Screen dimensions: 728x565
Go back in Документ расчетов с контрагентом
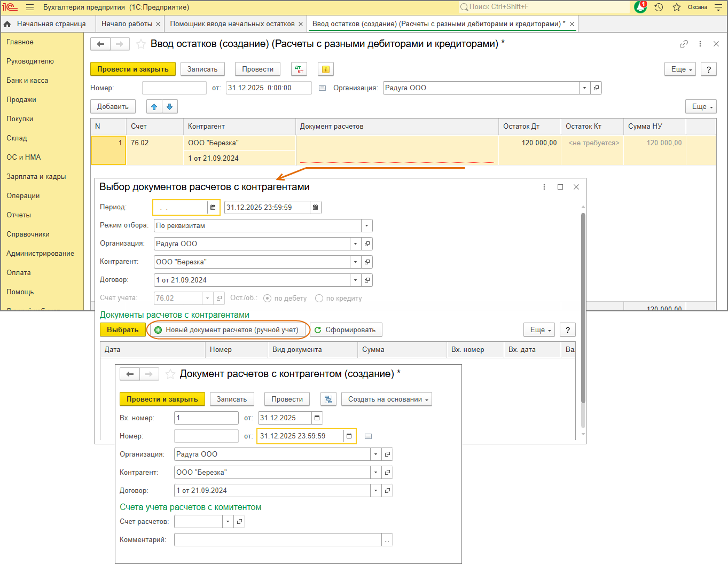(130, 374)
